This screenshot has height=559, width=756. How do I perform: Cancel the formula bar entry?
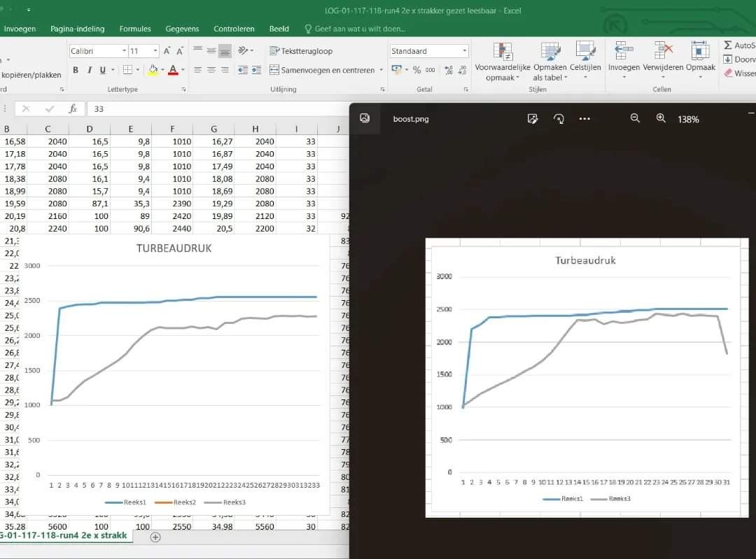pyautogui.click(x=26, y=109)
